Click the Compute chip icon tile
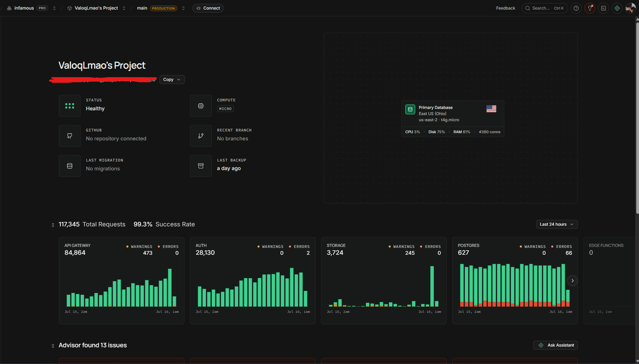This screenshot has width=639, height=364. pos(201,106)
